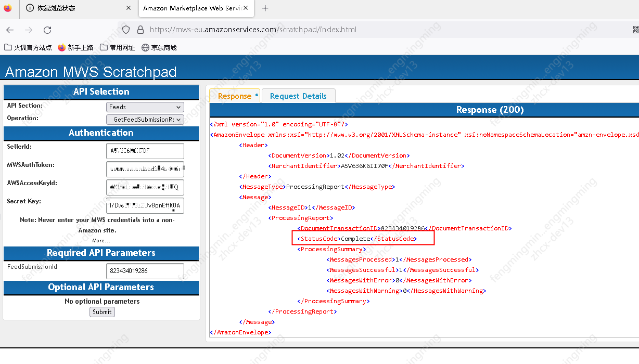Click into the AWSAccessKeyId field
Viewport: 639px width, 364px height.
(145, 187)
